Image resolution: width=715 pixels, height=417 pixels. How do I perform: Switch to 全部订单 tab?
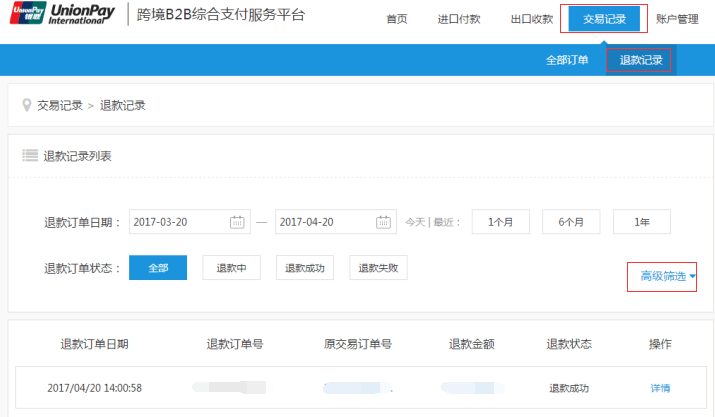(567, 60)
